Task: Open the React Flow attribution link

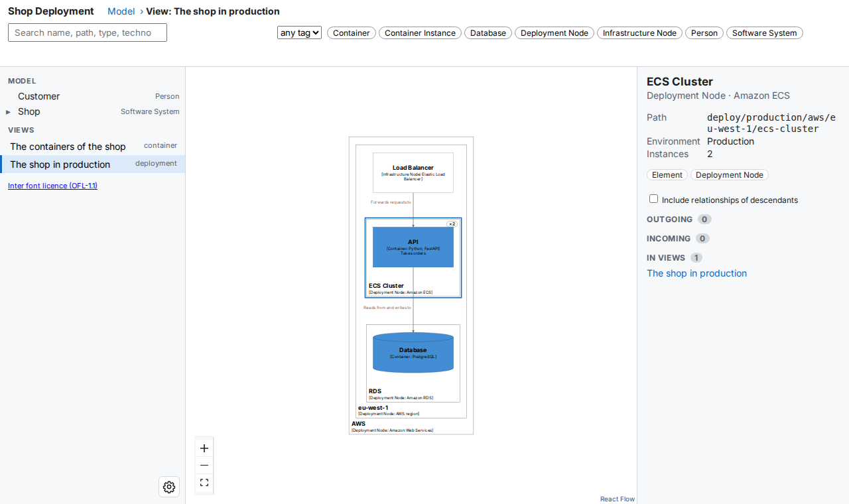Action: (x=618, y=499)
